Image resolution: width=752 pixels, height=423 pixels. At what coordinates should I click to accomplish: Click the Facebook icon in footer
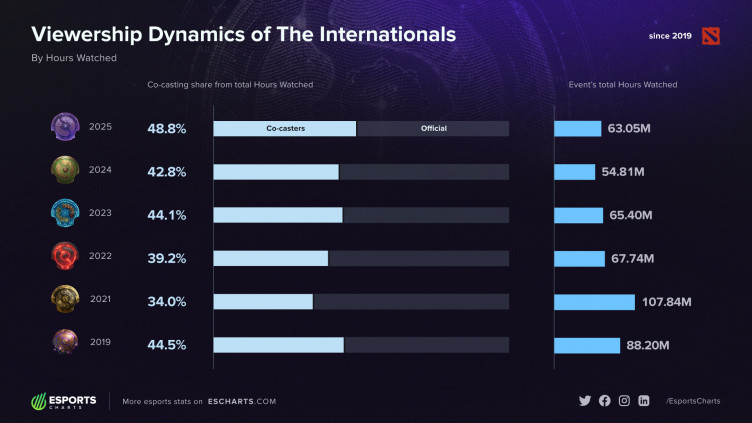[x=604, y=401]
